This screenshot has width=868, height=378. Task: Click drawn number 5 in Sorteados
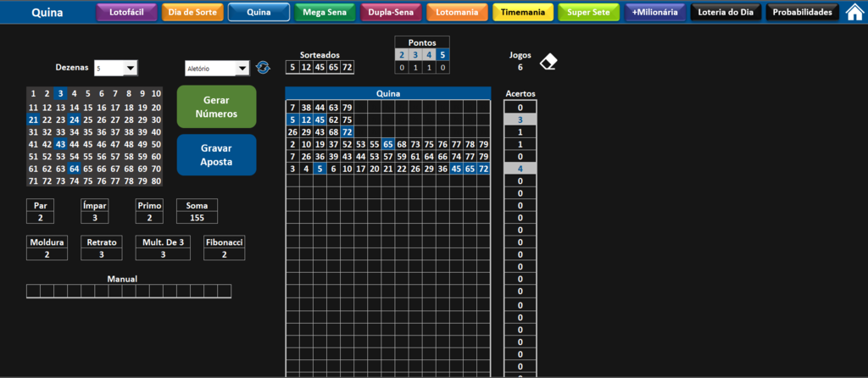click(292, 68)
